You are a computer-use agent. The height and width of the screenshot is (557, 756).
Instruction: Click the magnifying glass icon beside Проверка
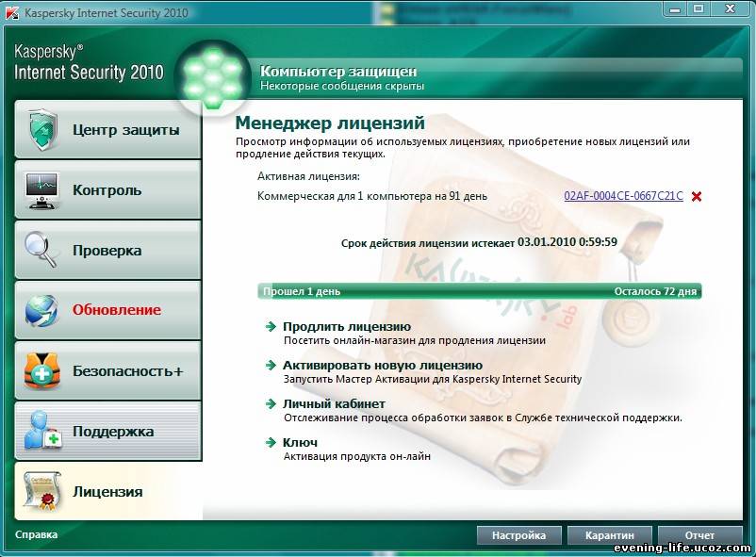pos(41,250)
